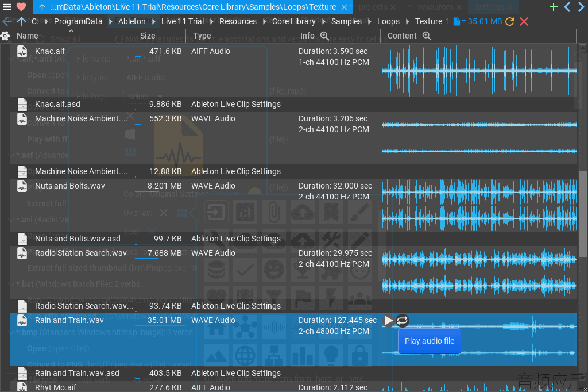Jump to Live 11 Trial breadcrumb
Image resolution: width=588 pixels, height=392 pixels.
(183, 21)
